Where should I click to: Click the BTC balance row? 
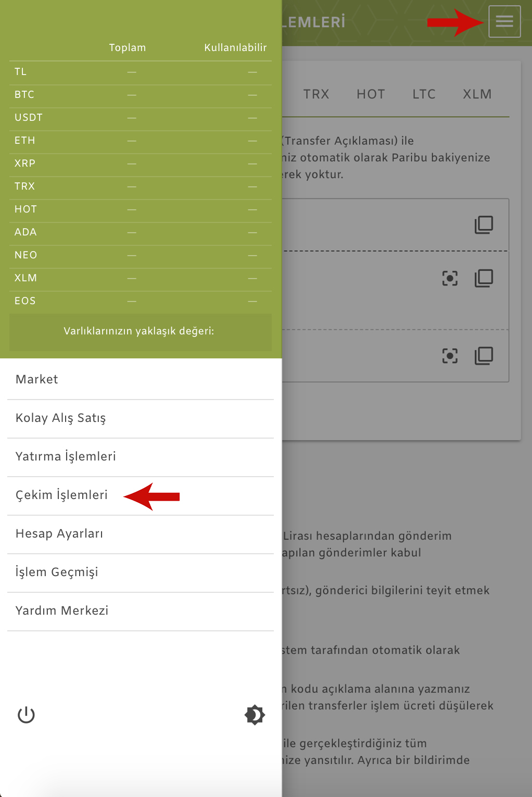click(x=141, y=95)
